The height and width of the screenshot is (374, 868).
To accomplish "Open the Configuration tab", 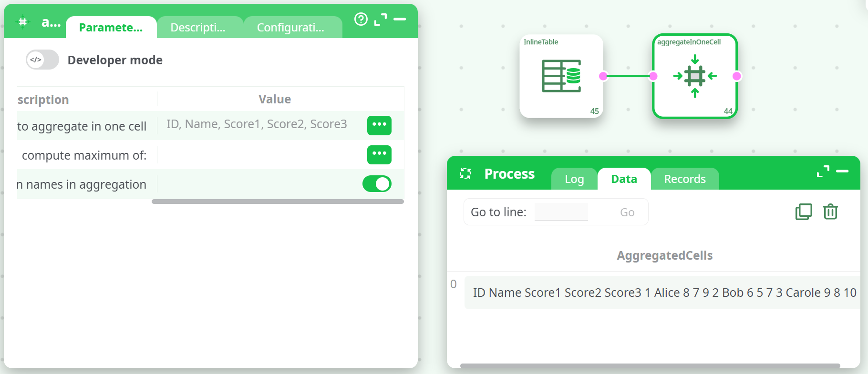I will 290,28.
